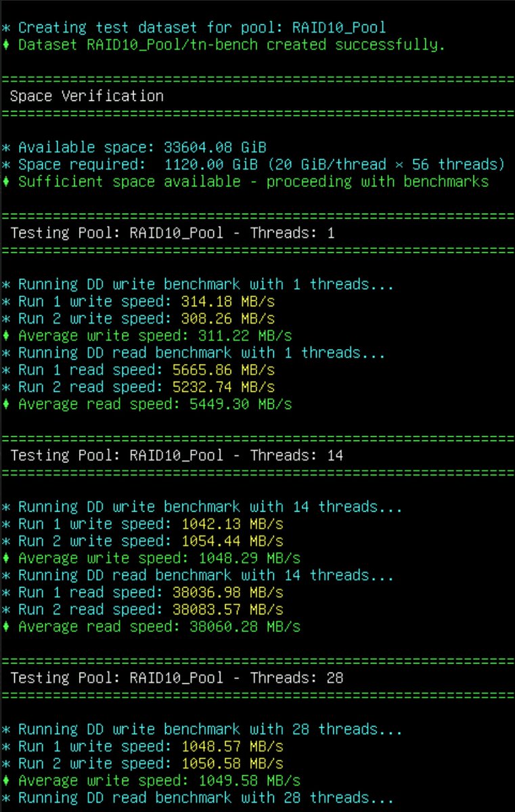Screen dimensions: 515x812
Task: Click 'Average read speed: 5449.30 MB/s' line
Action: pyautogui.click(x=147, y=404)
